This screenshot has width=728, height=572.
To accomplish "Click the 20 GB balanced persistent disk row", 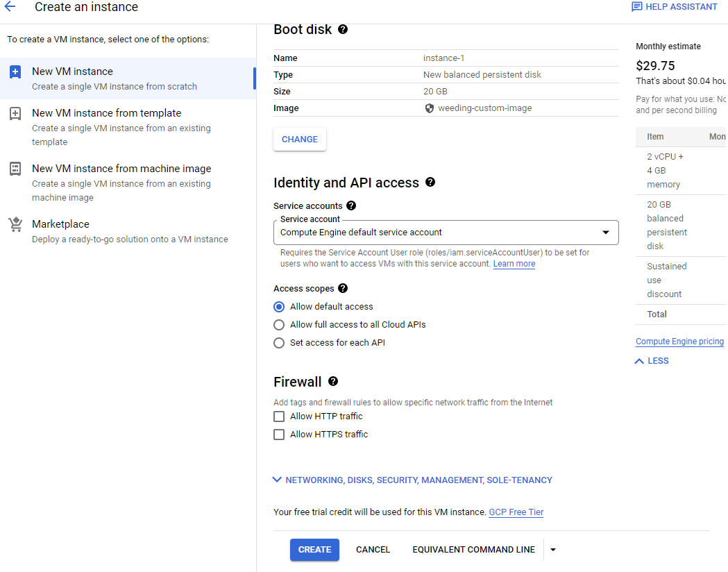I will [680, 226].
